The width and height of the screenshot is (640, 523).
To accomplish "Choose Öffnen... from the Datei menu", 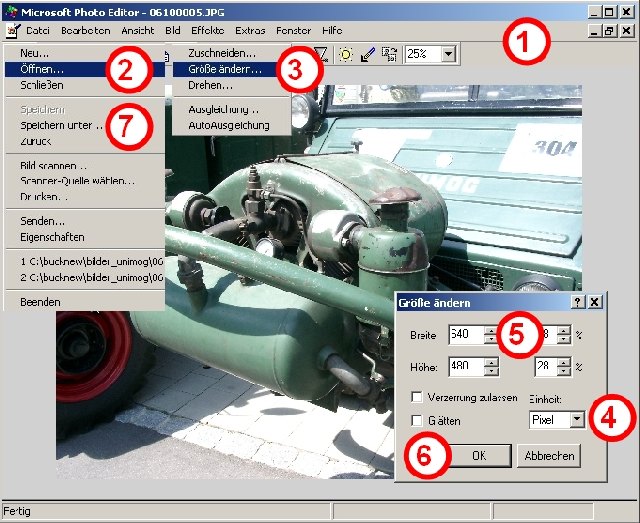I will click(43, 70).
